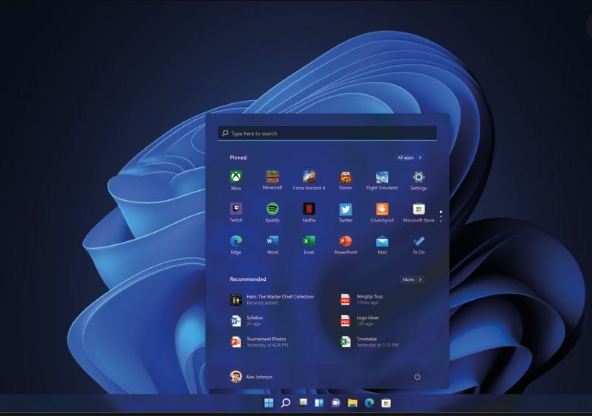Viewport: 592px width, 416px height.
Task: Open the first PDF in Recommended
Action: coord(361,299)
